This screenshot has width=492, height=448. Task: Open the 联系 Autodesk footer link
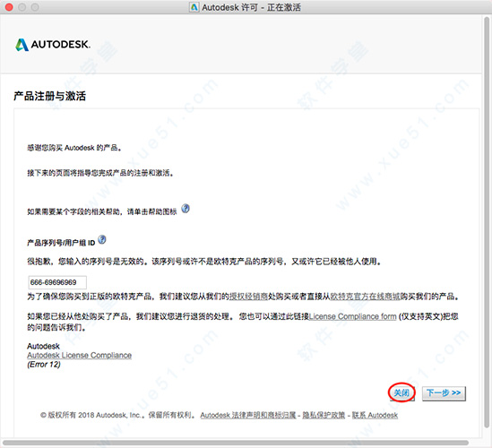pyautogui.click(x=375, y=416)
